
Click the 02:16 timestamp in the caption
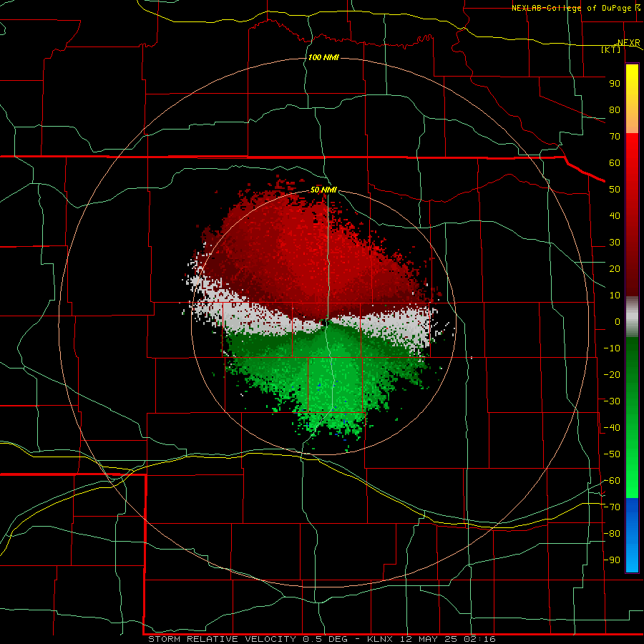(479, 639)
